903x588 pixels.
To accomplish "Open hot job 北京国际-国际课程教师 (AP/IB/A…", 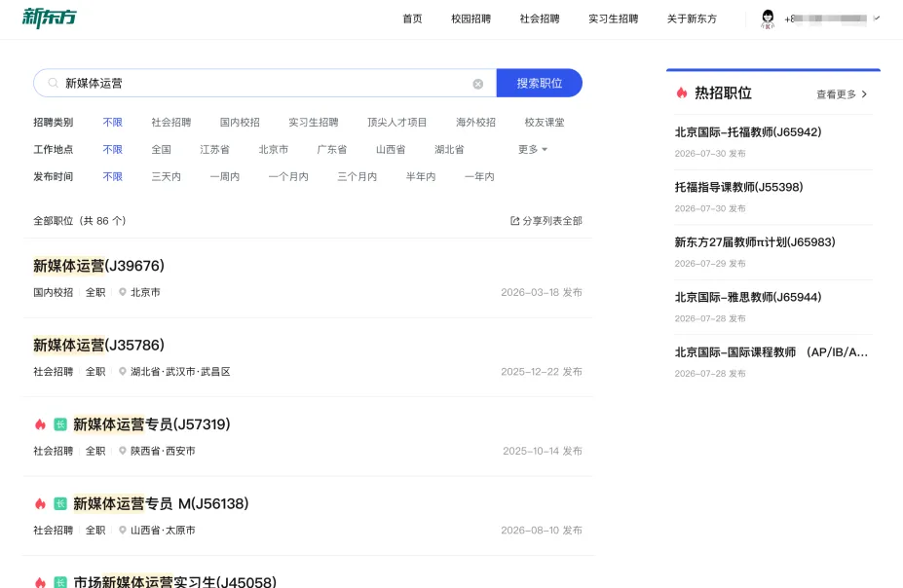I will click(x=771, y=352).
